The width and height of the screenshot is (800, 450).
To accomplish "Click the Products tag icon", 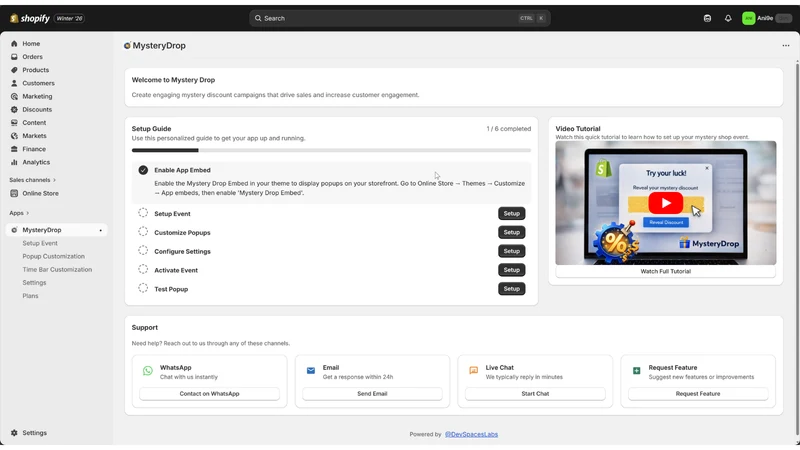I will (14, 70).
